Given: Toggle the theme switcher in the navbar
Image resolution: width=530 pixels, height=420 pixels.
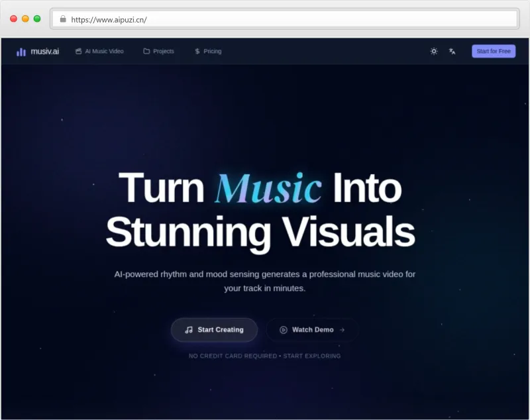Looking at the screenshot, I should coord(433,51).
